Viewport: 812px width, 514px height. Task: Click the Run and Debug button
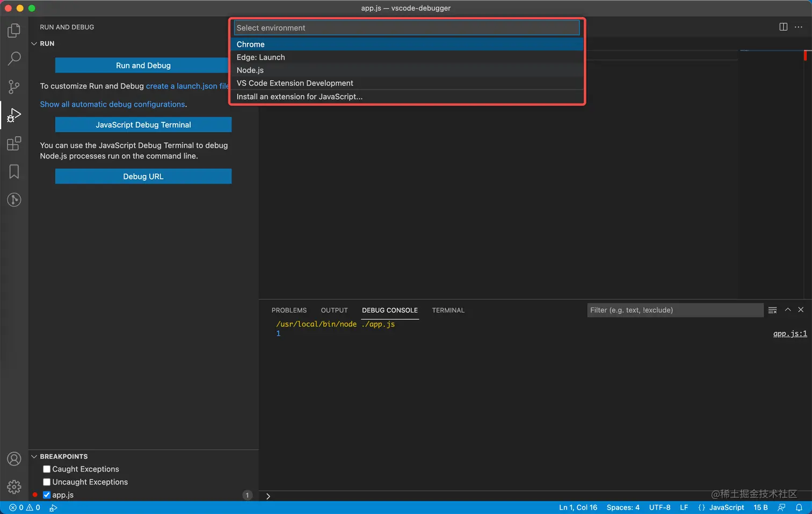point(143,65)
